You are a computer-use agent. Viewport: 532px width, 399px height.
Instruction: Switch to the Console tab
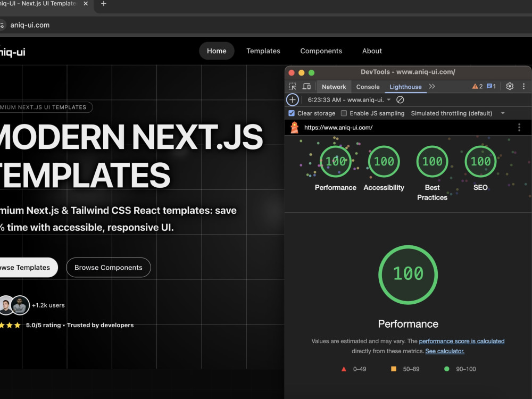[x=368, y=87]
